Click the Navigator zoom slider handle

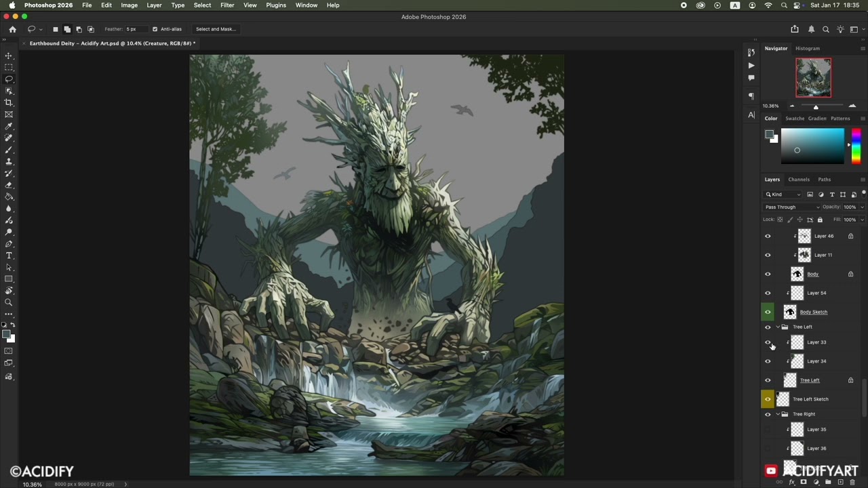[816, 106]
